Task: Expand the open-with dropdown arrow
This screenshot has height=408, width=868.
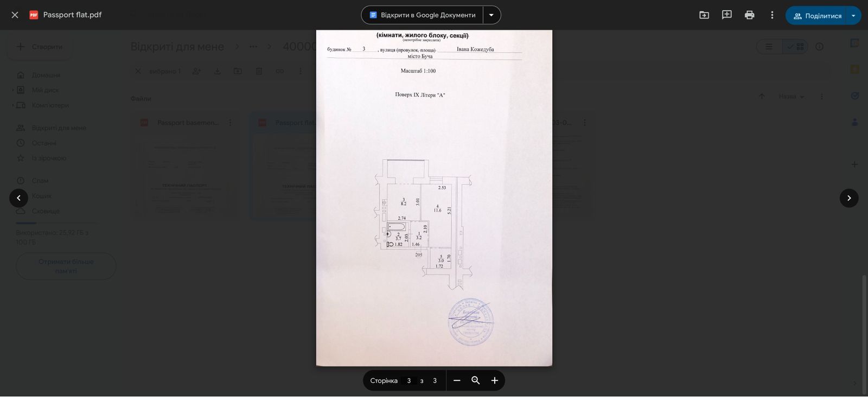Action: [492, 15]
